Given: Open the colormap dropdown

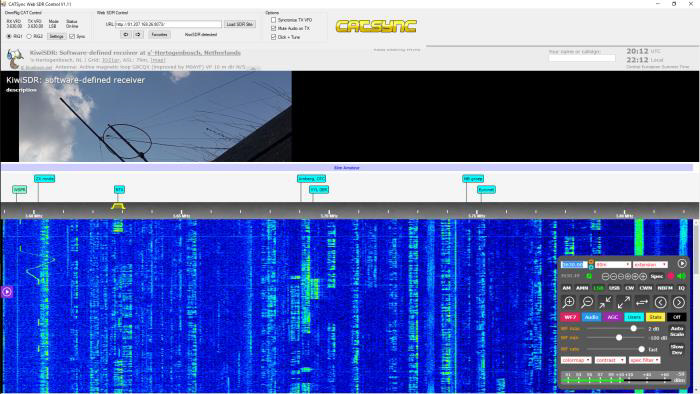Looking at the screenshot, I should click(x=576, y=360).
